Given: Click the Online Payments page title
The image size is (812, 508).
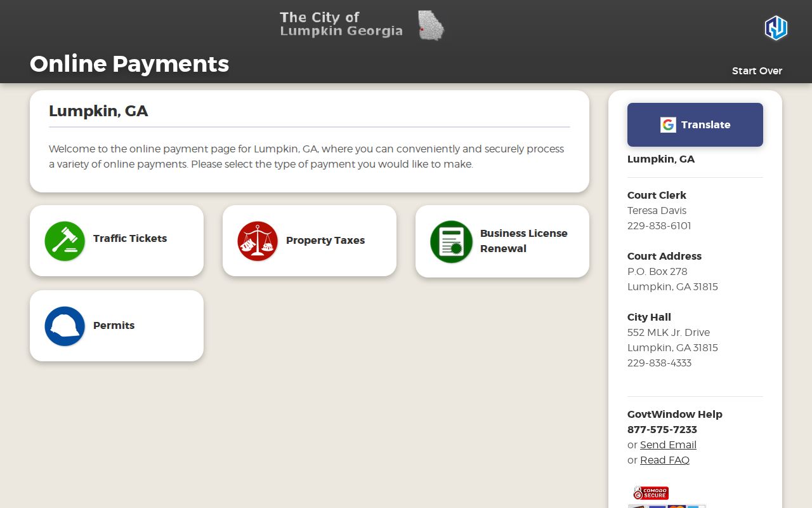Looking at the screenshot, I should click(x=129, y=63).
